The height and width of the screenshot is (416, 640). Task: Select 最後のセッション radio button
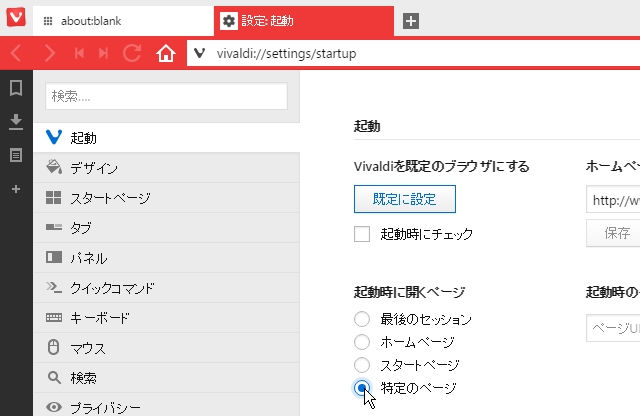[362, 319]
